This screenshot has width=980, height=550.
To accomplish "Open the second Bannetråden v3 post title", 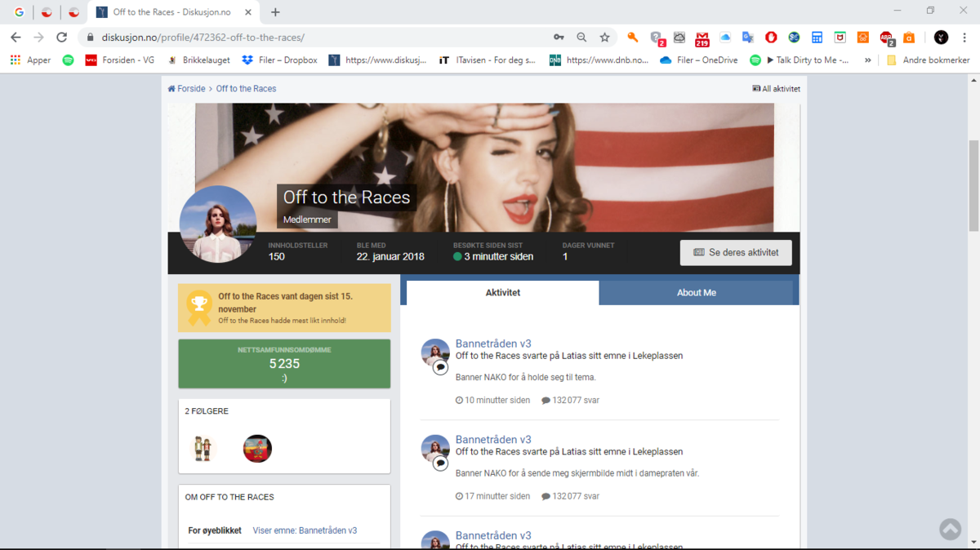I will [493, 439].
